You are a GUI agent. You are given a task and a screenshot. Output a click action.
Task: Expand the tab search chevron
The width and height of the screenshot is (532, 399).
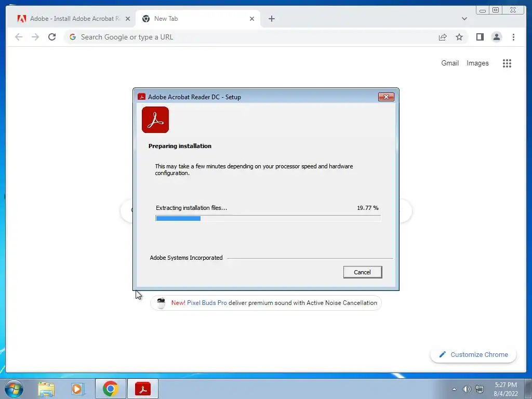tap(464, 19)
